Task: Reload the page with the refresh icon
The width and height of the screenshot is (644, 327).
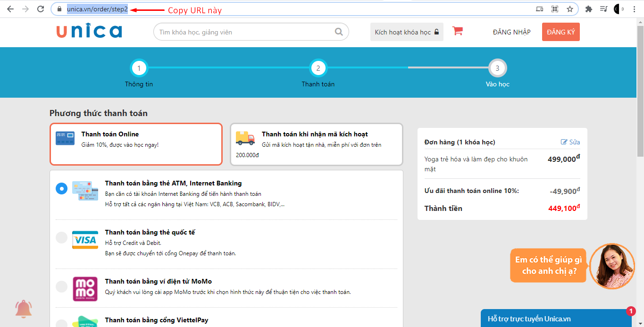Action: coord(41,9)
